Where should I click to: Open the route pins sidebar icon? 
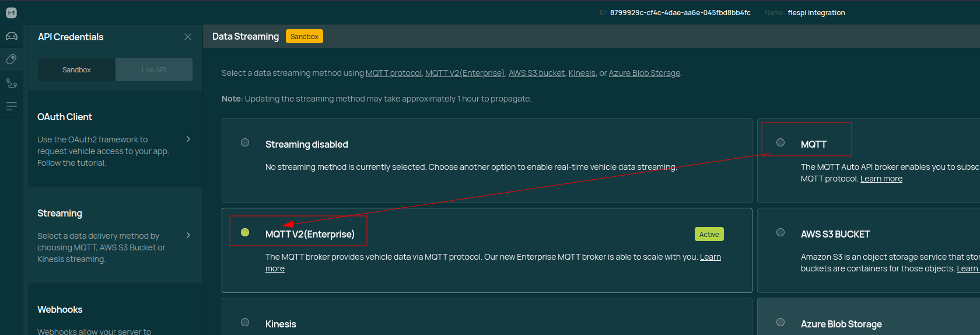[x=11, y=83]
